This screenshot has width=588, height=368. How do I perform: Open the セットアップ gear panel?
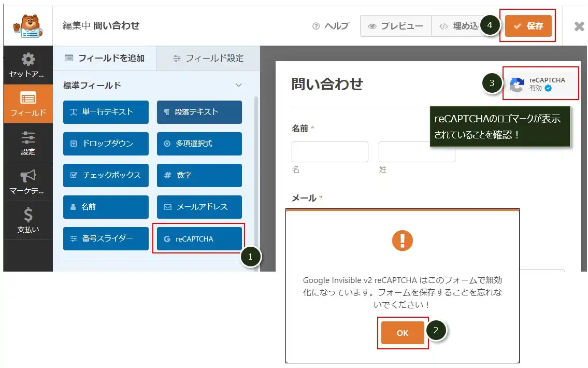coord(28,65)
